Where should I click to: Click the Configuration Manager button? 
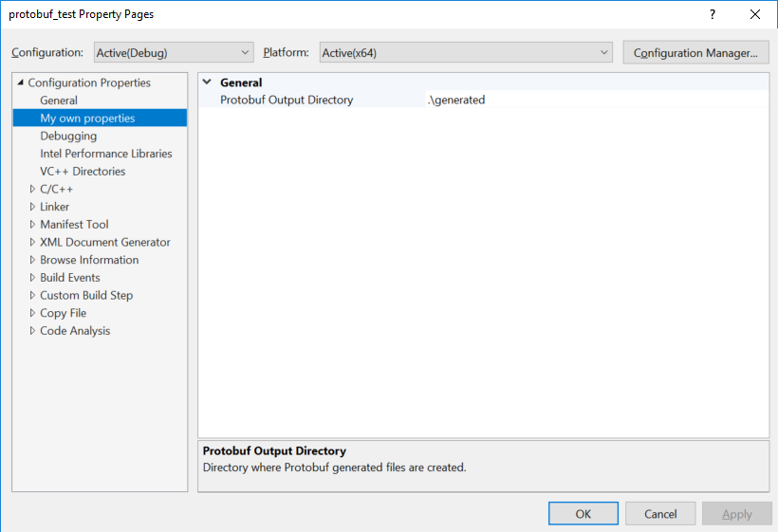695,53
